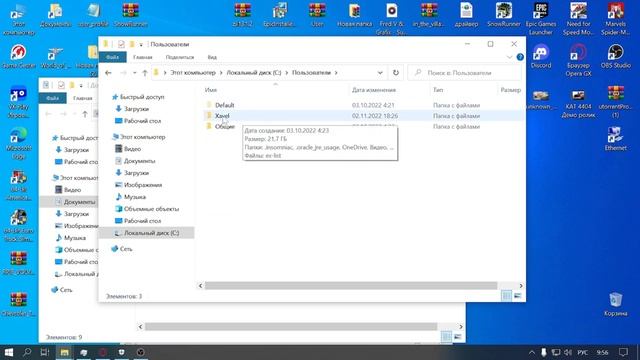Screen dimensions: 640x360
Task: Select the Xavel folder
Action: pos(222,116)
